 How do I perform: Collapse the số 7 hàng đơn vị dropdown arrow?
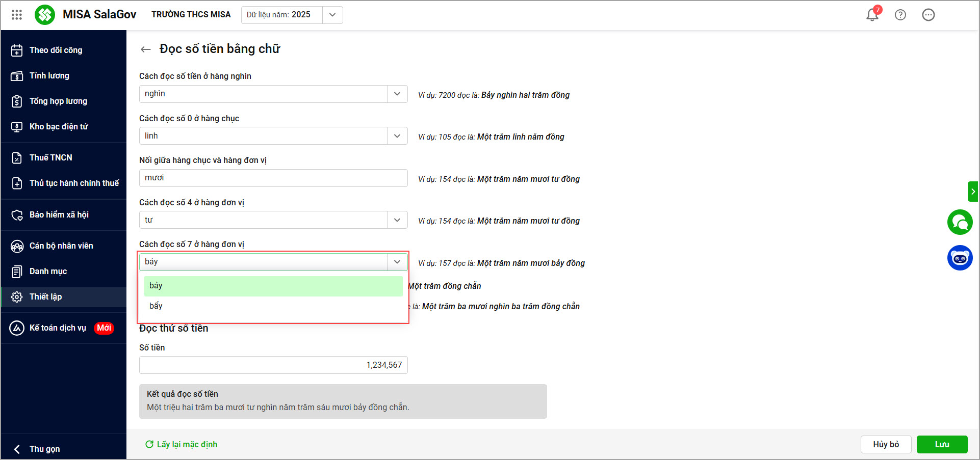(397, 262)
